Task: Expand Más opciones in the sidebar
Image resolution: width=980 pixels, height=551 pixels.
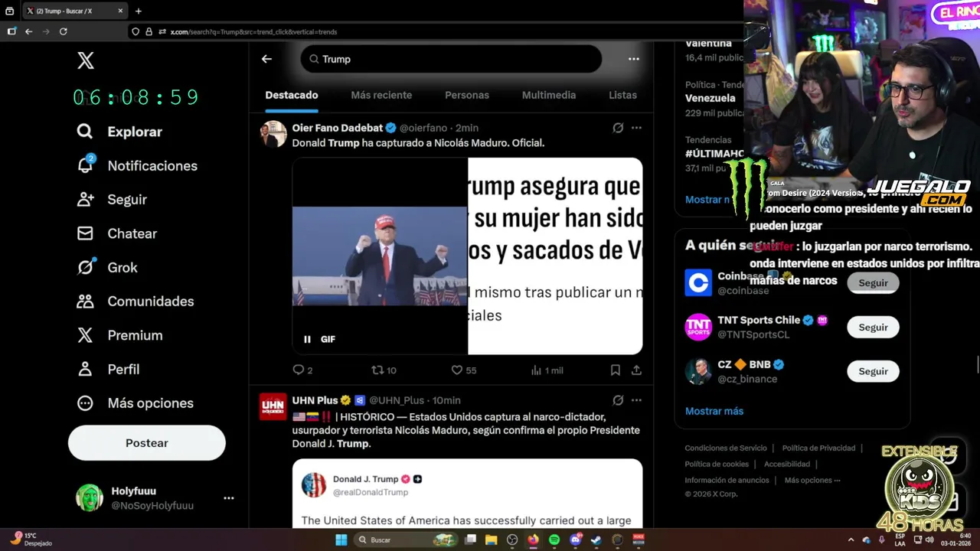Action: pos(135,403)
